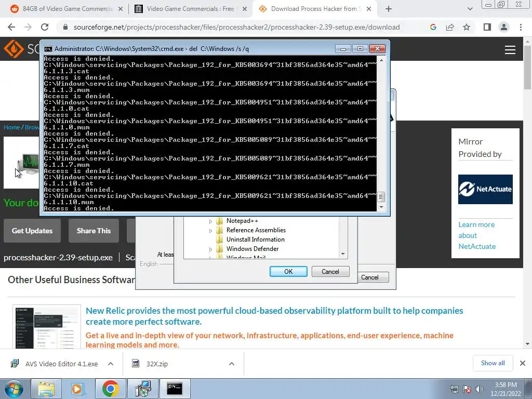This screenshot has height=399, width=532.
Task: Click cmd.exe taskbar icon
Action: (x=175, y=389)
